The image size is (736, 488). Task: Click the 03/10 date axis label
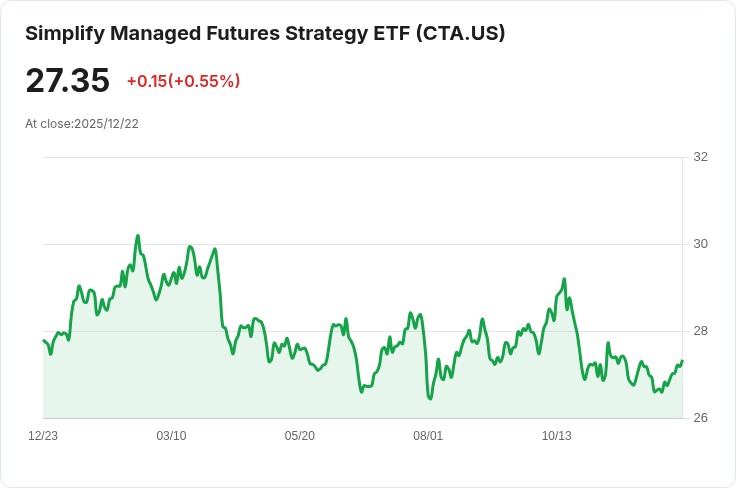[x=171, y=436]
